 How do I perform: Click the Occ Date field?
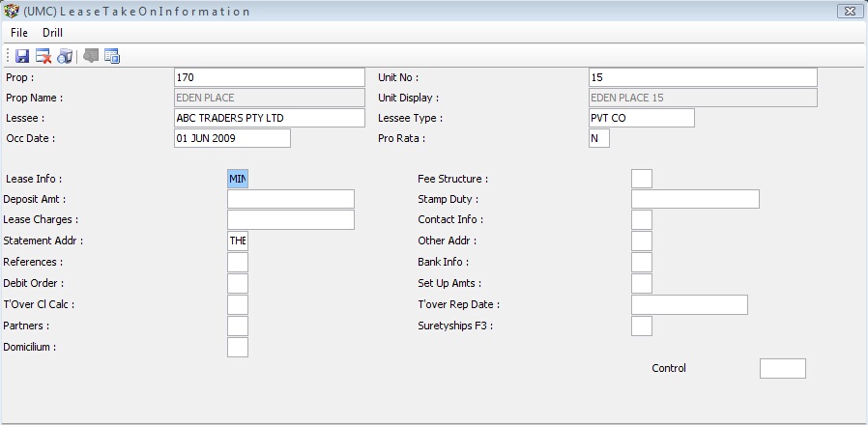(x=232, y=138)
